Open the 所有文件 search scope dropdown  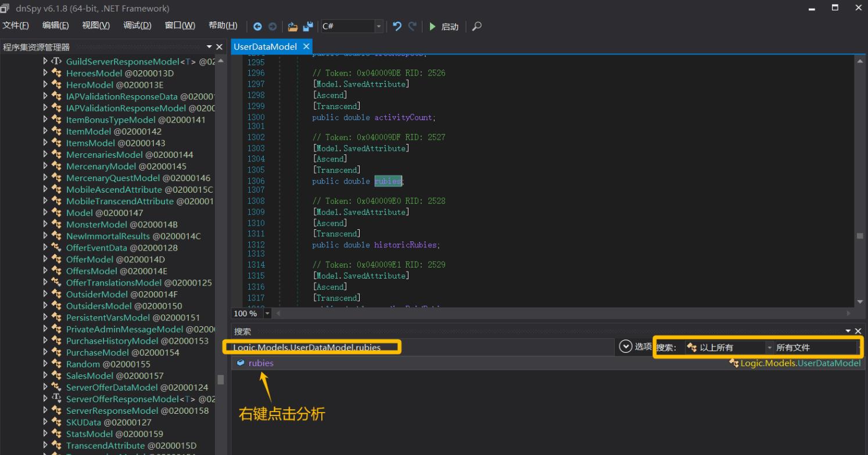(819, 347)
